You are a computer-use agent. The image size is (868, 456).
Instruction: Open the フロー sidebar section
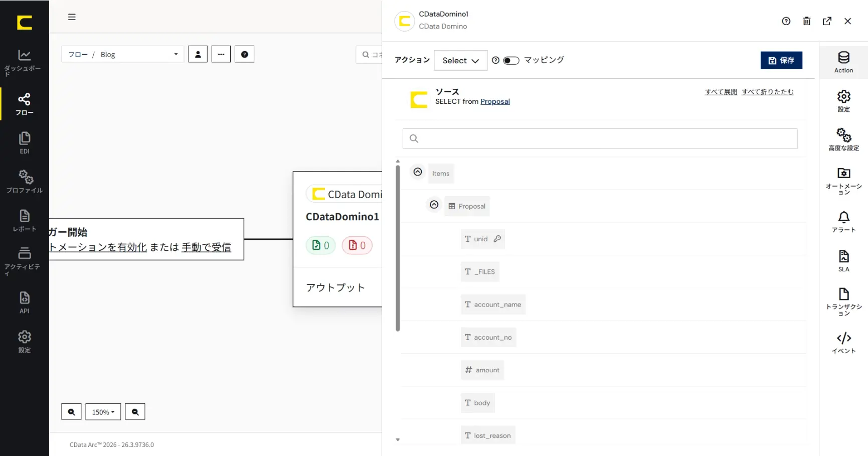coord(24,104)
